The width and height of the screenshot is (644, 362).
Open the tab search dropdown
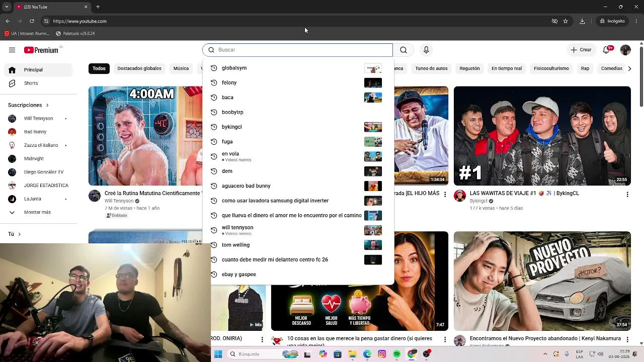pyautogui.click(x=7, y=7)
